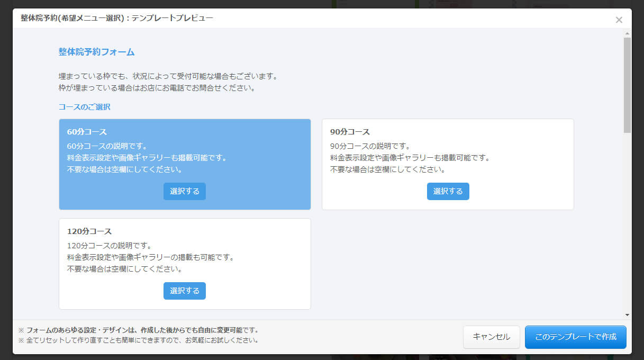Click the intro text about 埋まっている枠
The image size is (644, 360).
coord(168,76)
